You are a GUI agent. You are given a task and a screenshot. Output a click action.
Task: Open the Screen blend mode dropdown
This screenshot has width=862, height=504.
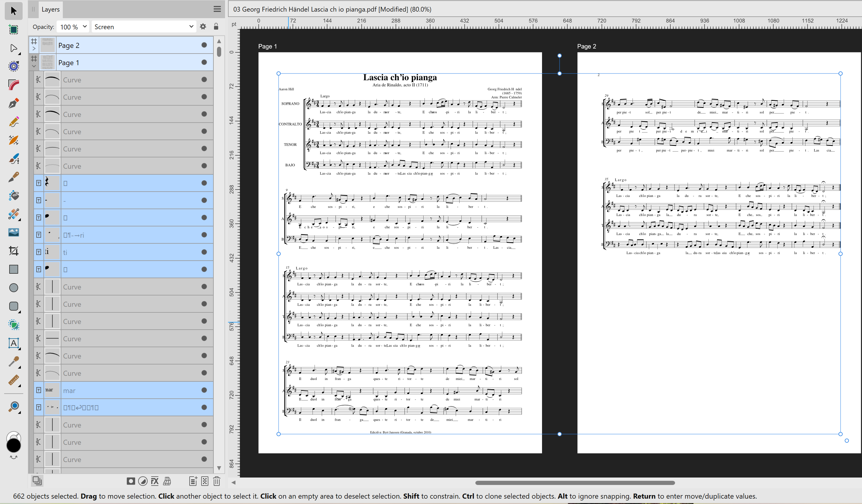(144, 27)
